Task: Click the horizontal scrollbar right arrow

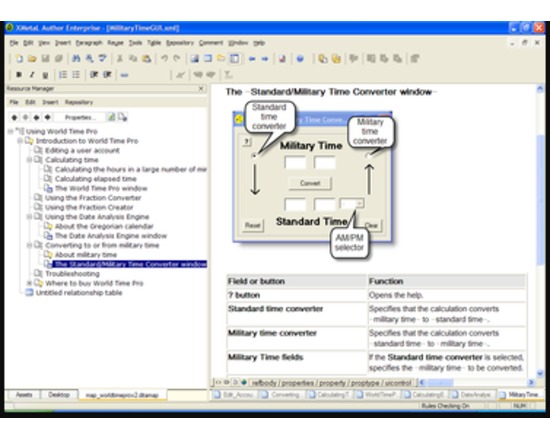Action: pos(531,382)
